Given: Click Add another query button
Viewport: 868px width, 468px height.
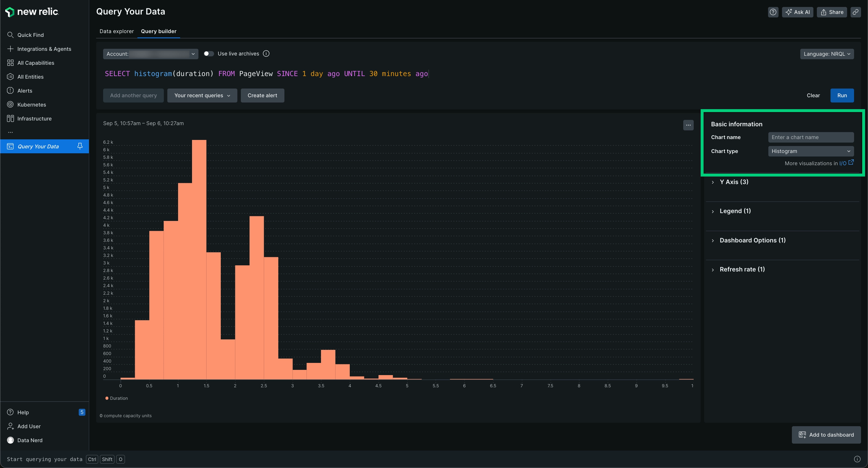Looking at the screenshot, I should tap(133, 96).
